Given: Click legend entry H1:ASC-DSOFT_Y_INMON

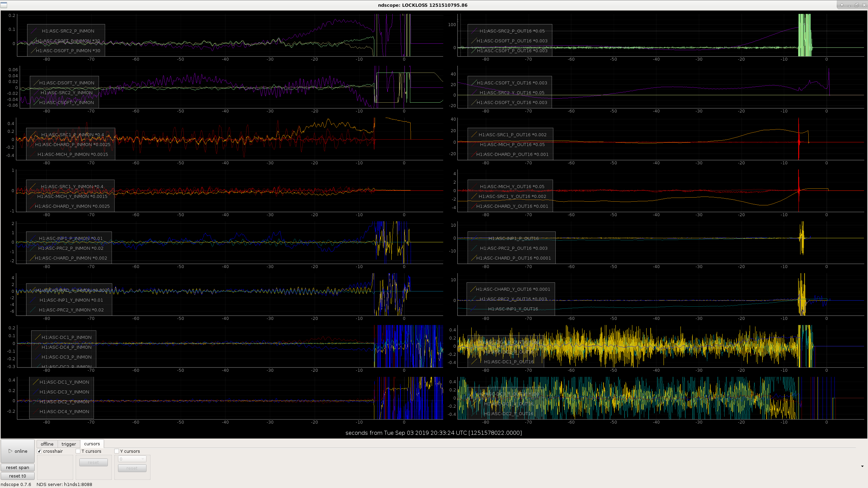Looking at the screenshot, I should (x=67, y=83).
